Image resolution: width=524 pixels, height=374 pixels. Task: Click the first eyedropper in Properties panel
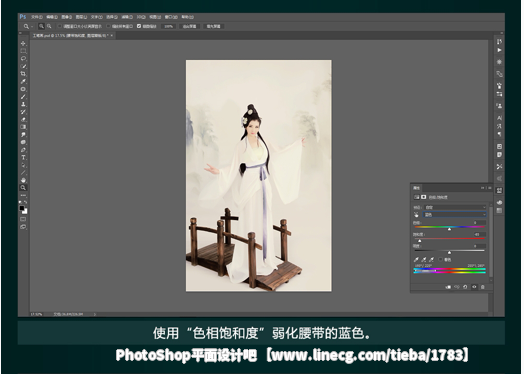tap(416, 259)
